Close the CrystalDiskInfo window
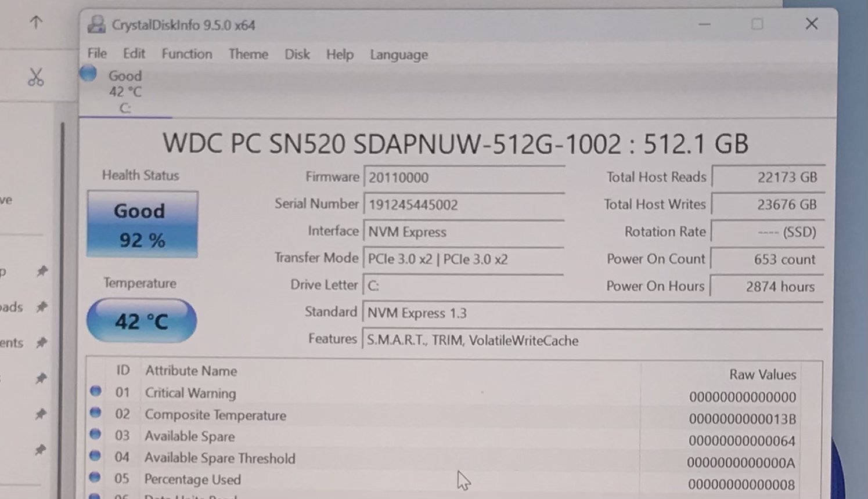The height and width of the screenshot is (499, 868). click(811, 24)
